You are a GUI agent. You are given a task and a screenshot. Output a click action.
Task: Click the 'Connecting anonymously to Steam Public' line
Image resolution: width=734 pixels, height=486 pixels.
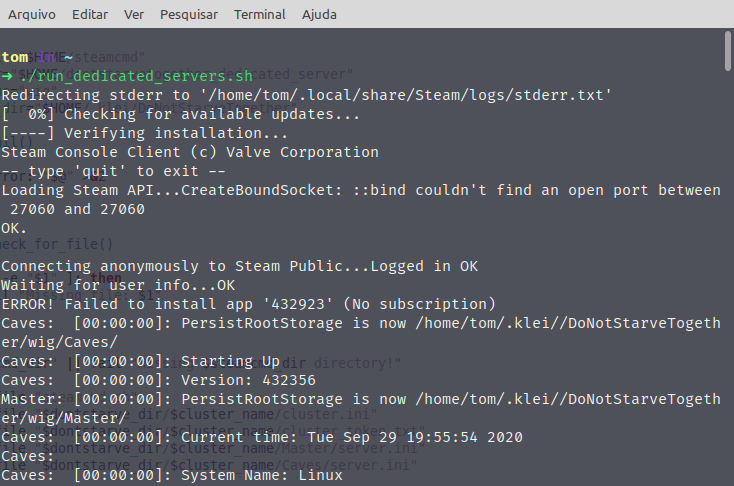click(x=240, y=266)
